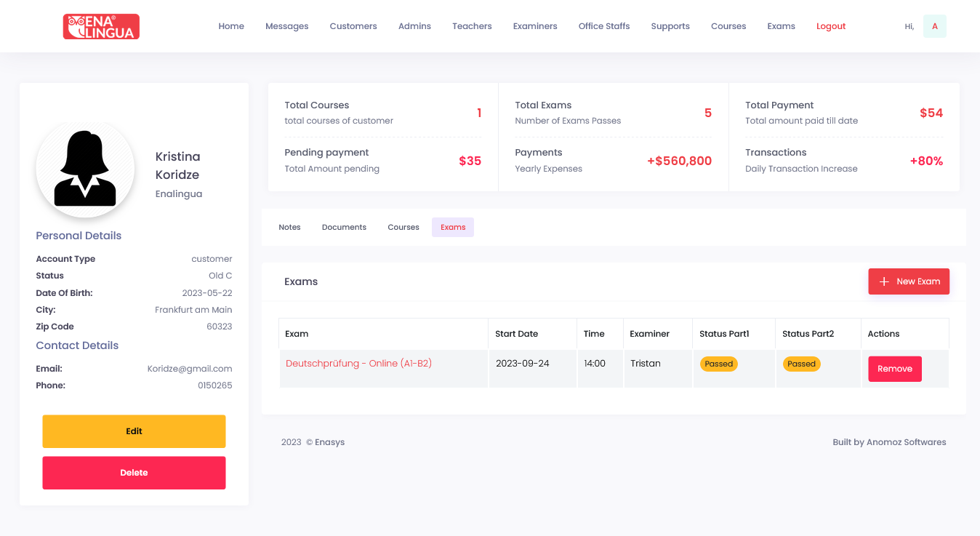Screen dimensions: 980x536
Task: Remove the Deutschprüfung exam entry
Action: tap(894, 369)
